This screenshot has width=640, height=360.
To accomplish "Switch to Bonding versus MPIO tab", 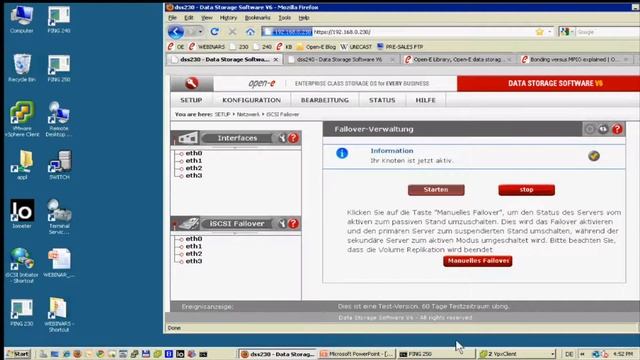I will point(576,60).
